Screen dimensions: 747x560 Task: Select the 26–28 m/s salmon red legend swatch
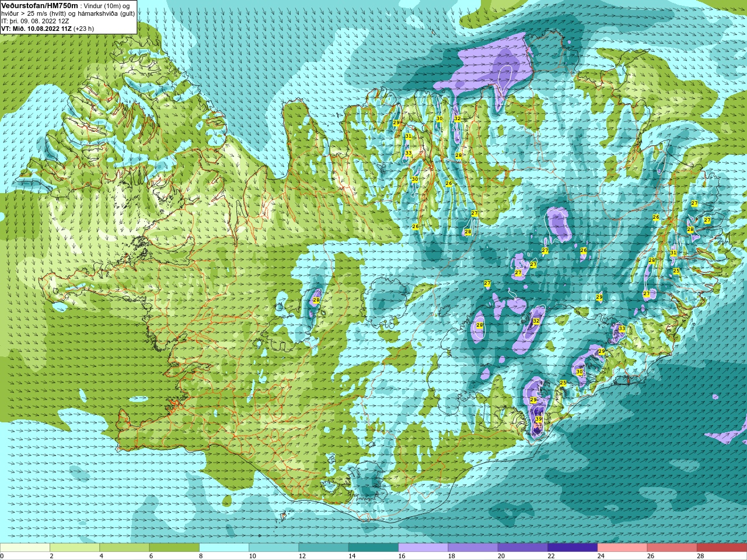[672, 548]
